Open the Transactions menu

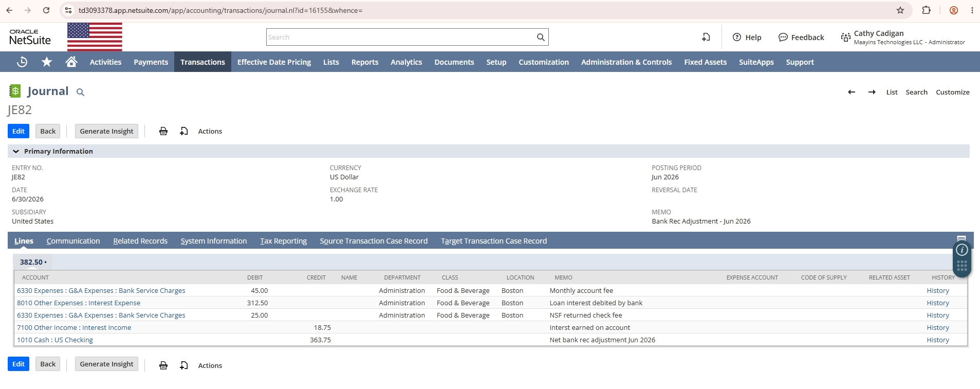click(202, 62)
